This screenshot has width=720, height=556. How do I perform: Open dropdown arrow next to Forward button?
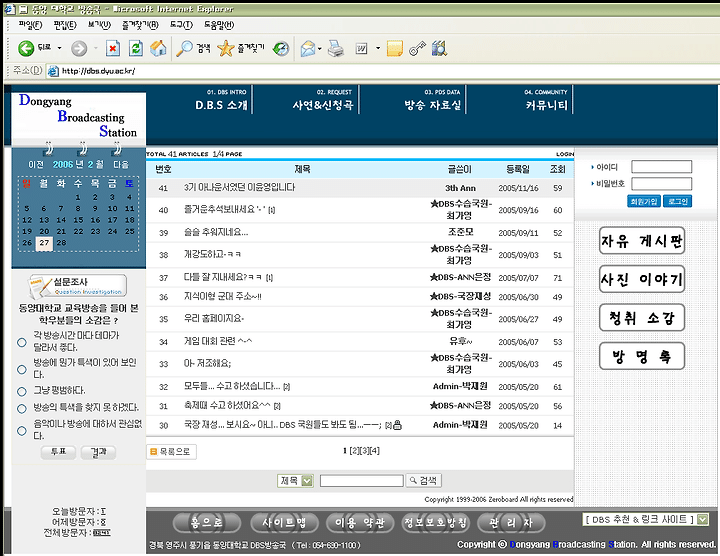click(96, 48)
